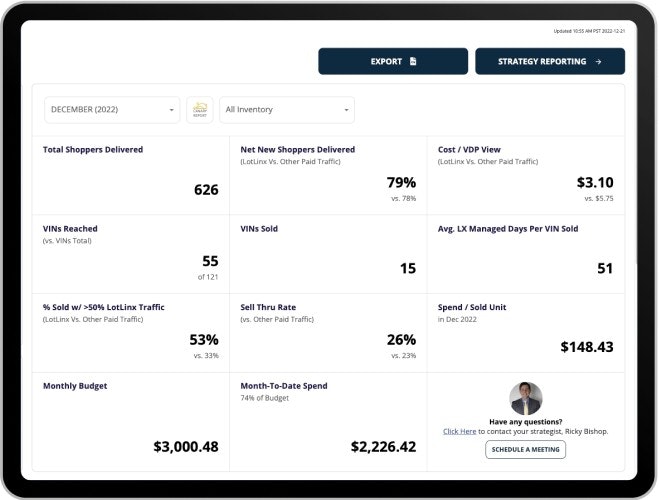
Task: Click the Spend / Sold Unit $148.43 value
Action: pyautogui.click(x=587, y=347)
